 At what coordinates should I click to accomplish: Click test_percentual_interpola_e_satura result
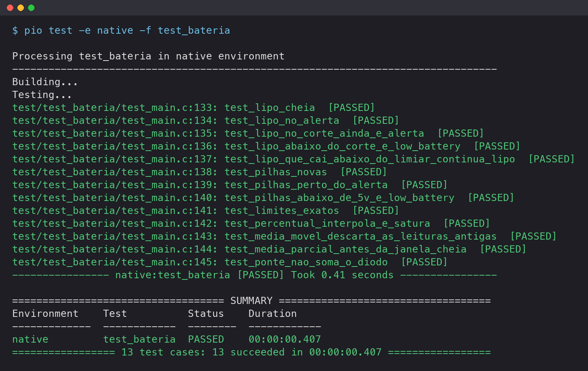[251, 223]
